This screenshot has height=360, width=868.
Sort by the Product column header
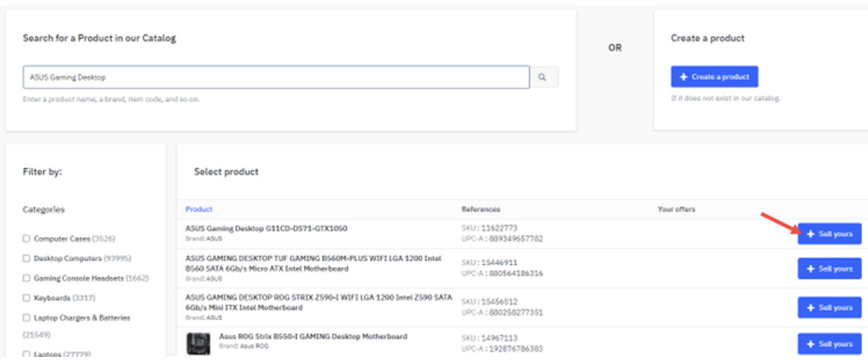coord(199,209)
